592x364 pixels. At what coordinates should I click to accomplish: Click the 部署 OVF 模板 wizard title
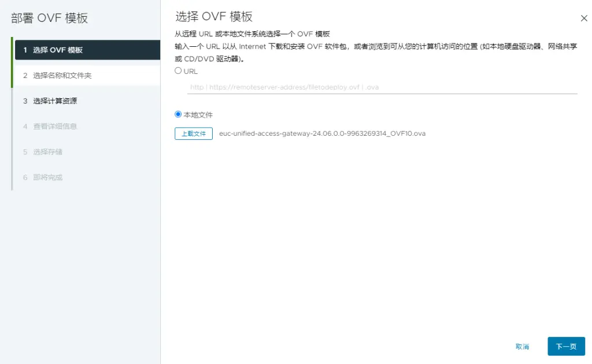tap(50, 18)
